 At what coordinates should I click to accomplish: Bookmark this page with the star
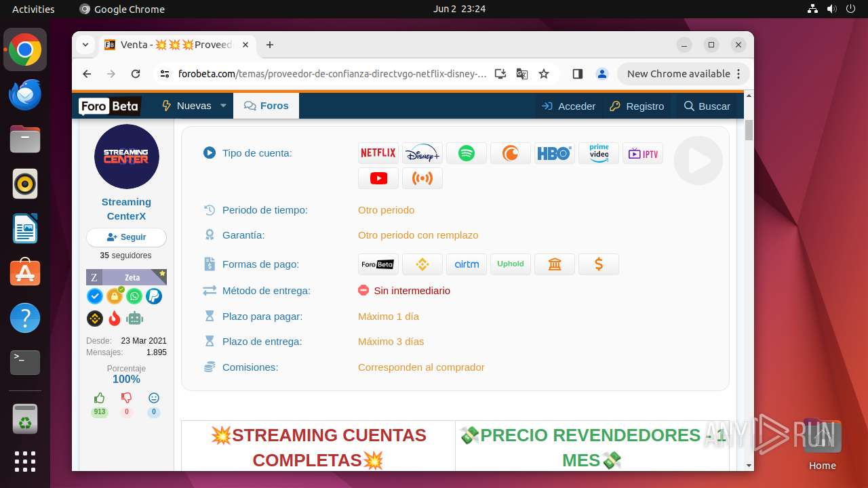pos(544,74)
